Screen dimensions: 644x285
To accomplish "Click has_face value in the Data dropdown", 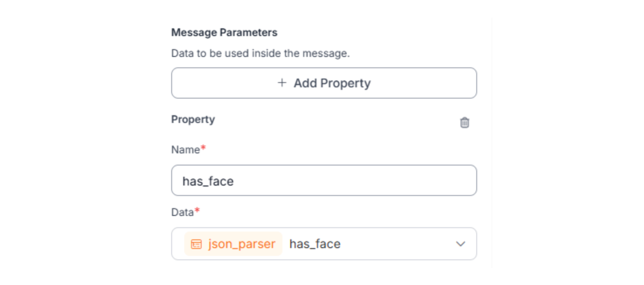I will (x=315, y=244).
